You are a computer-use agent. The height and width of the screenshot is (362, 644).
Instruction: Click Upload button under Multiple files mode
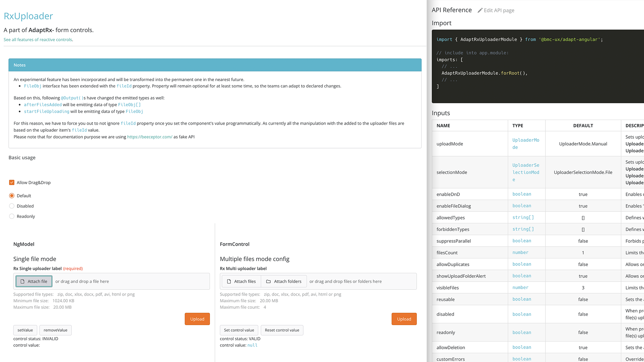404,319
